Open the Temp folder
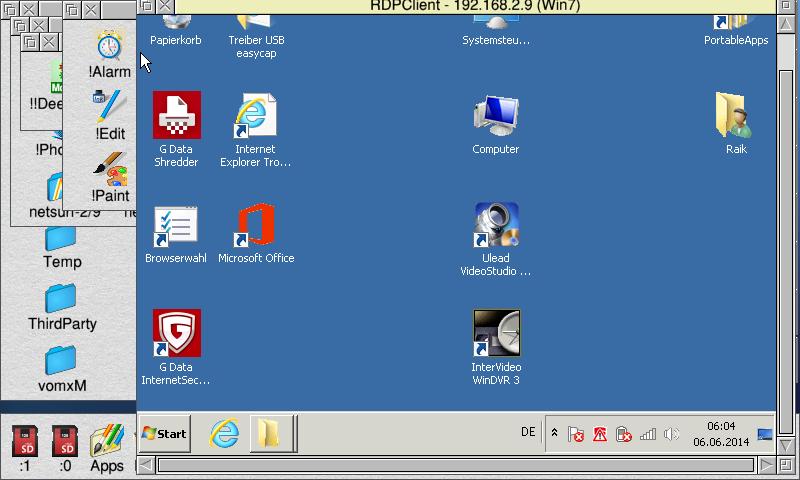 pos(62,248)
